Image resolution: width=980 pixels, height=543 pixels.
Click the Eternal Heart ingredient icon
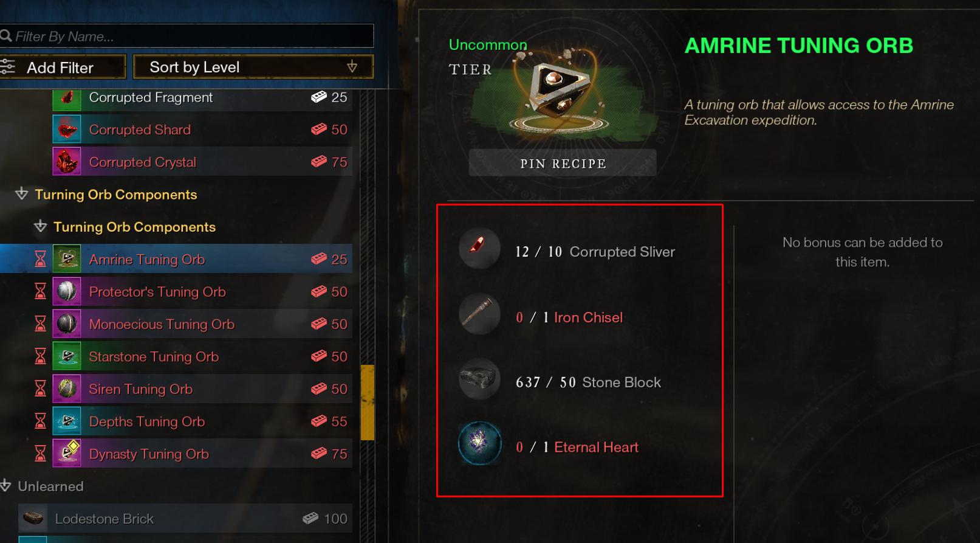pos(479,444)
